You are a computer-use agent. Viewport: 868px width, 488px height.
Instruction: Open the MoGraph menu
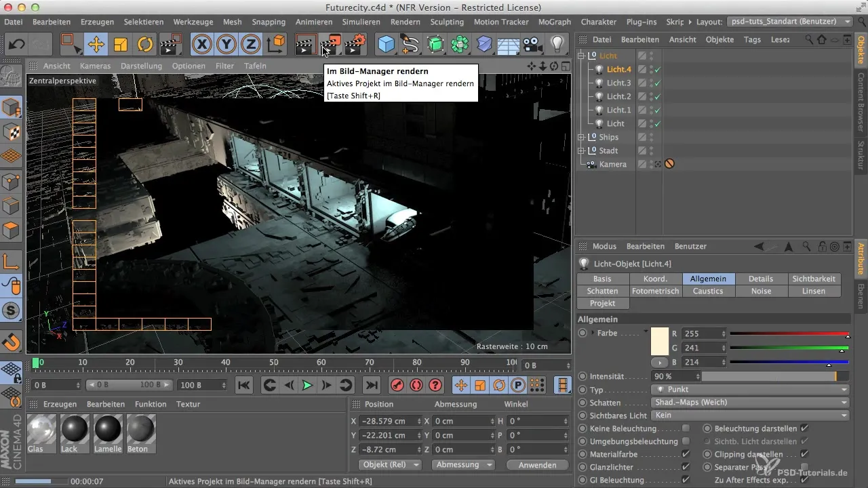click(554, 22)
